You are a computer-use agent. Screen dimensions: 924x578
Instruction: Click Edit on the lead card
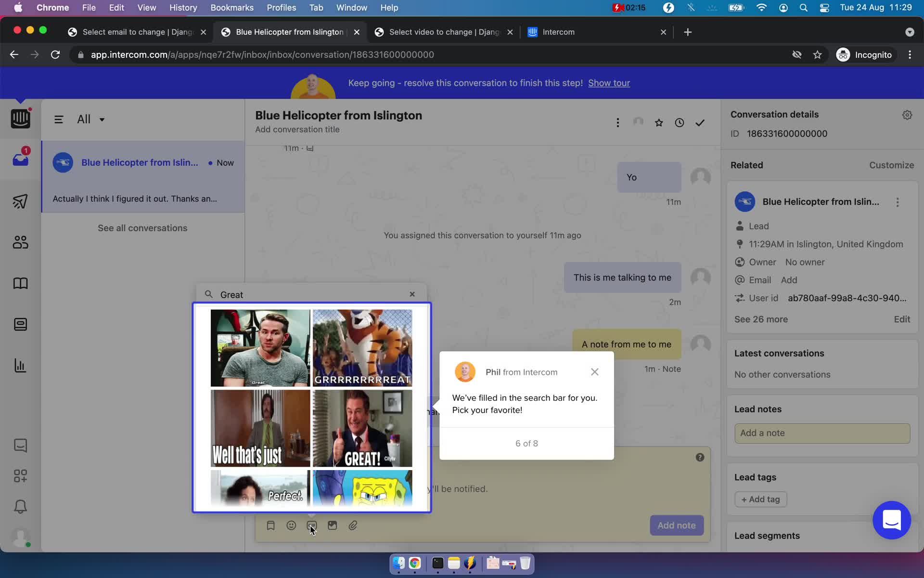[x=902, y=319]
